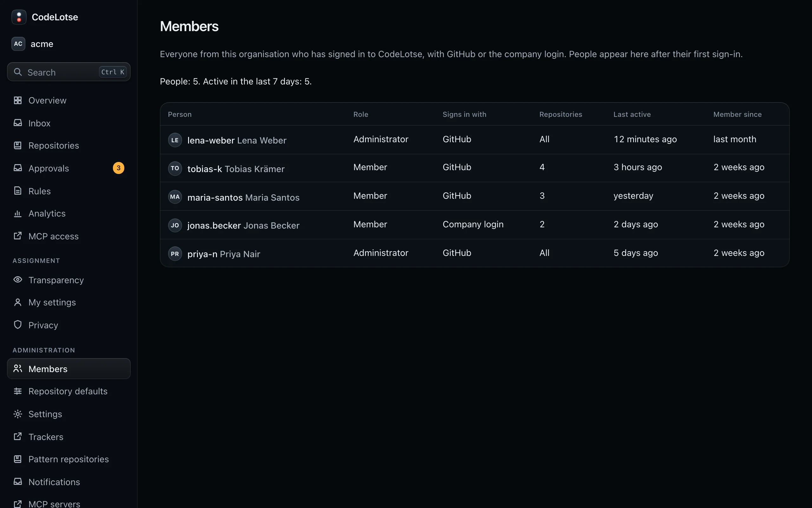This screenshot has width=812, height=508.
Task: Click the search magnifier icon
Action: 18,72
